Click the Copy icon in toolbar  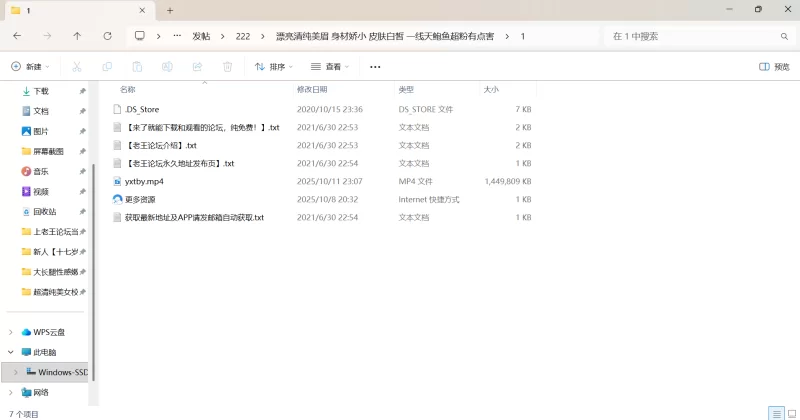tap(107, 67)
